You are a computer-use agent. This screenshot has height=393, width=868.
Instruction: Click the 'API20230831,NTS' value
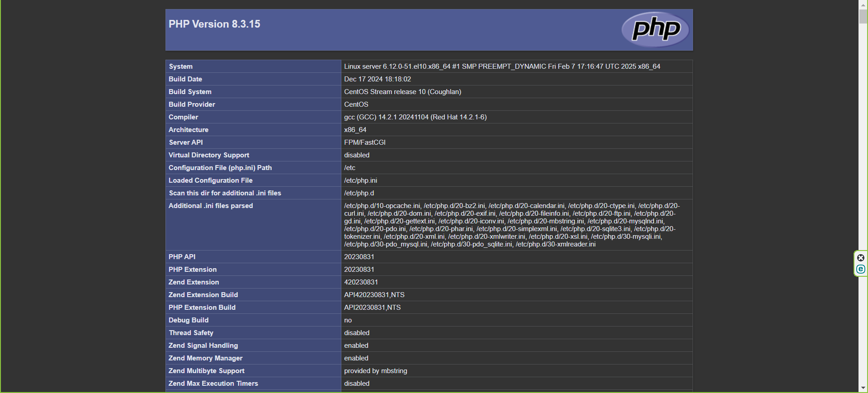pyautogui.click(x=373, y=308)
